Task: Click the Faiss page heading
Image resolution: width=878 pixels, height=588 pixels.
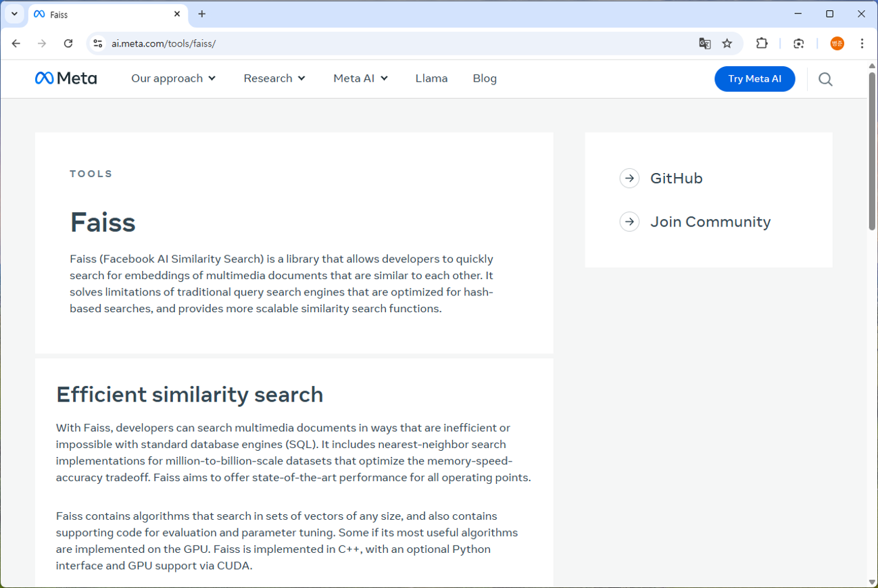Action: click(103, 222)
